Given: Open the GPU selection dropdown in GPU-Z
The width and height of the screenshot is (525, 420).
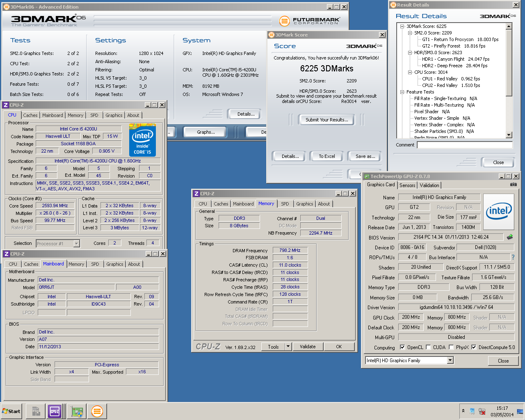Looking at the screenshot, I should tap(450, 360).
